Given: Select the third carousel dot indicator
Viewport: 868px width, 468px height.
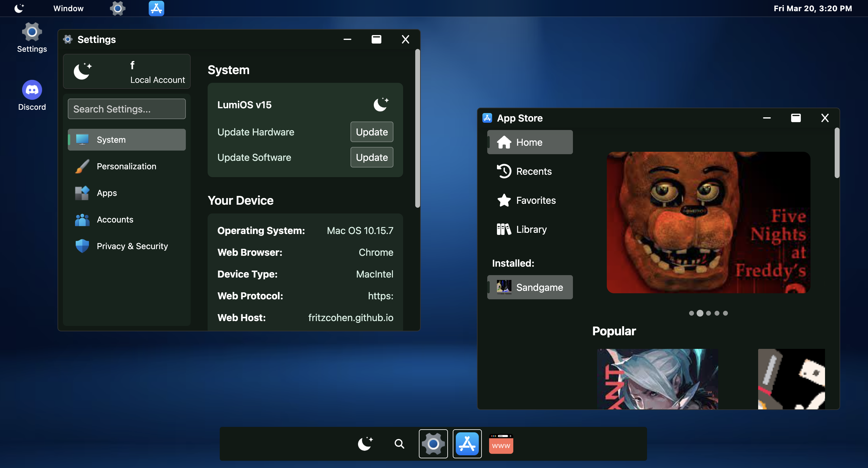Looking at the screenshot, I should (708, 313).
